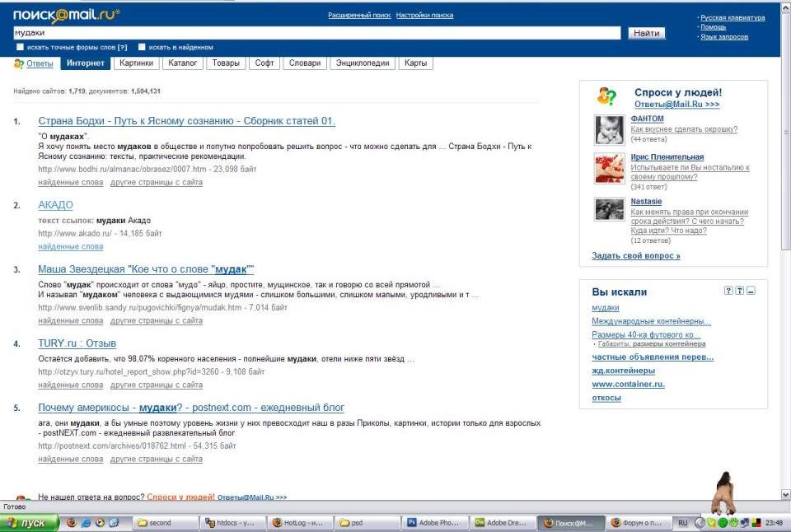Open Русская клавиатура link
Screen dimensions: 791x532
pos(732,17)
